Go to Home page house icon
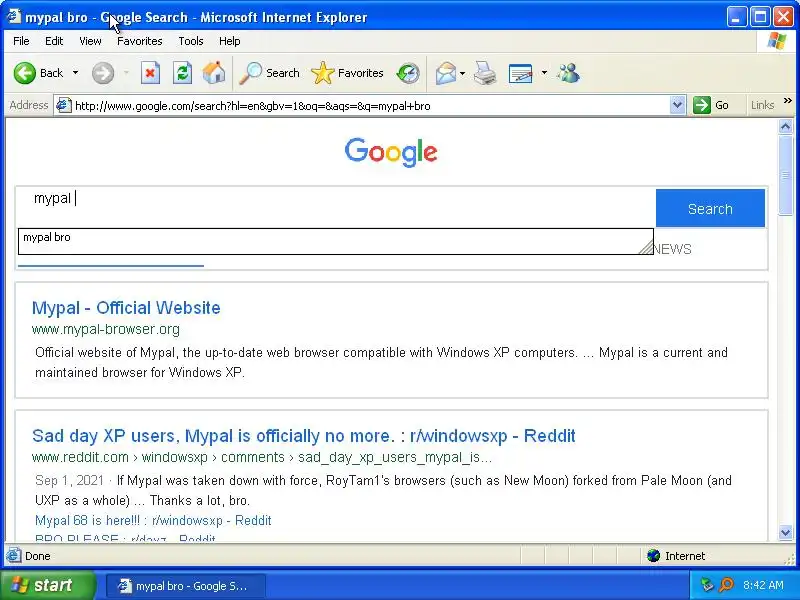 click(214, 73)
